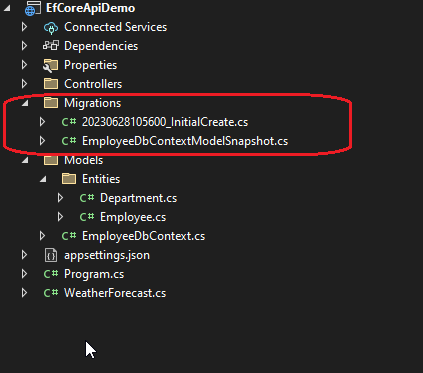Click C# icon of Department.cs
This screenshot has width=423, height=373.
tap(87, 198)
